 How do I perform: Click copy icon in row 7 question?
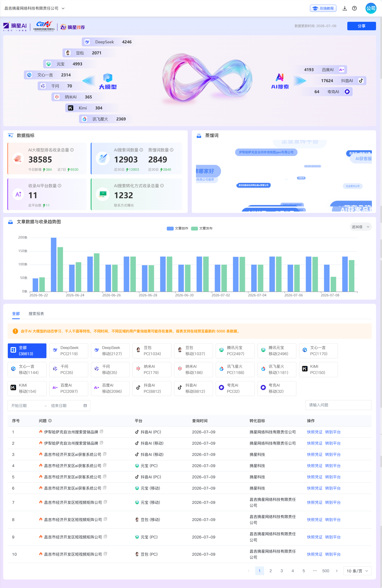click(105, 502)
